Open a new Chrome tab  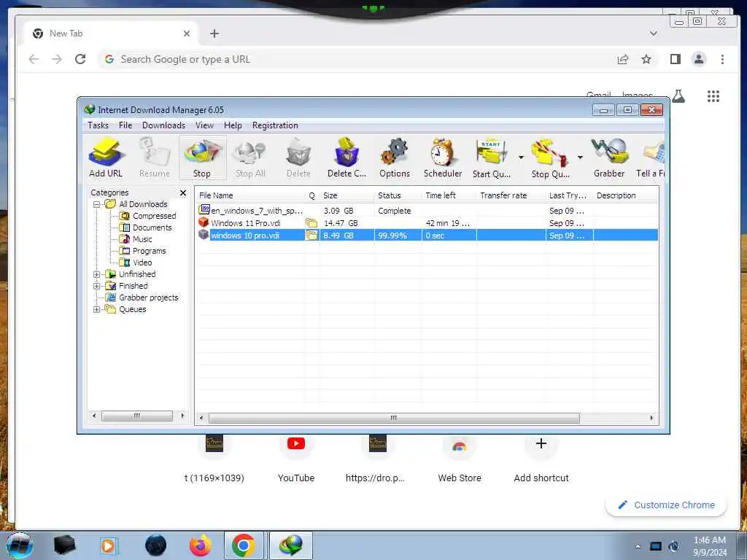click(214, 34)
